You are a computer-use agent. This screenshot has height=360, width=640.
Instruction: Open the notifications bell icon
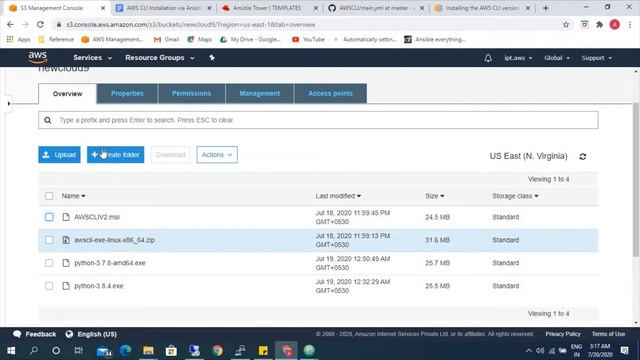tap(488, 58)
